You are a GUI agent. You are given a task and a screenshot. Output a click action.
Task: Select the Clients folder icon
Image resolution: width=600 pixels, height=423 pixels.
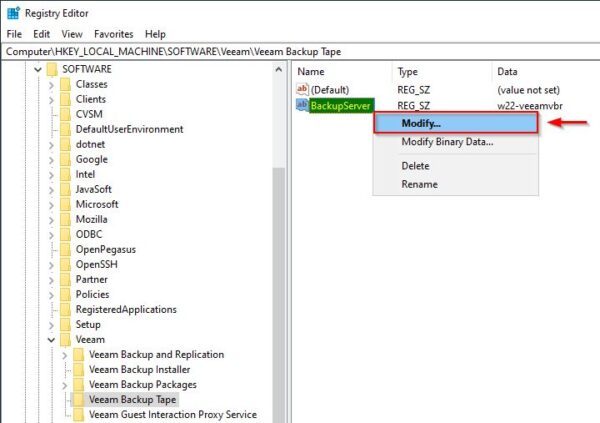(65, 99)
